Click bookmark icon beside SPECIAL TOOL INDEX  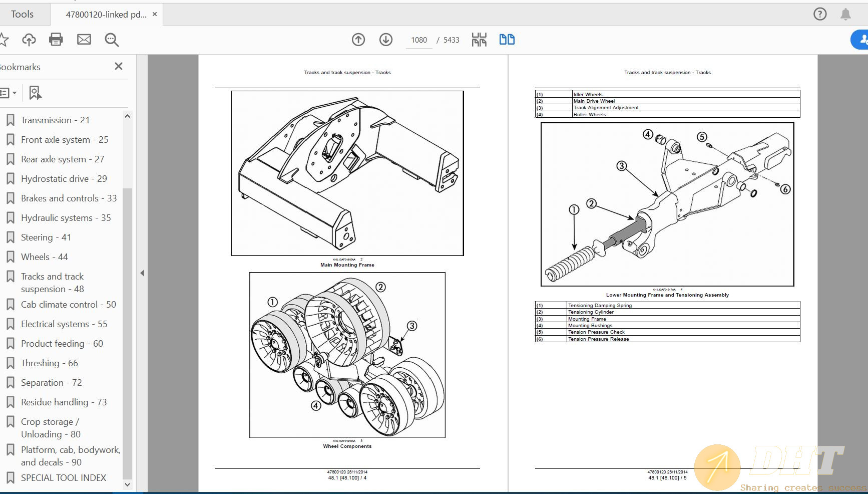point(10,478)
